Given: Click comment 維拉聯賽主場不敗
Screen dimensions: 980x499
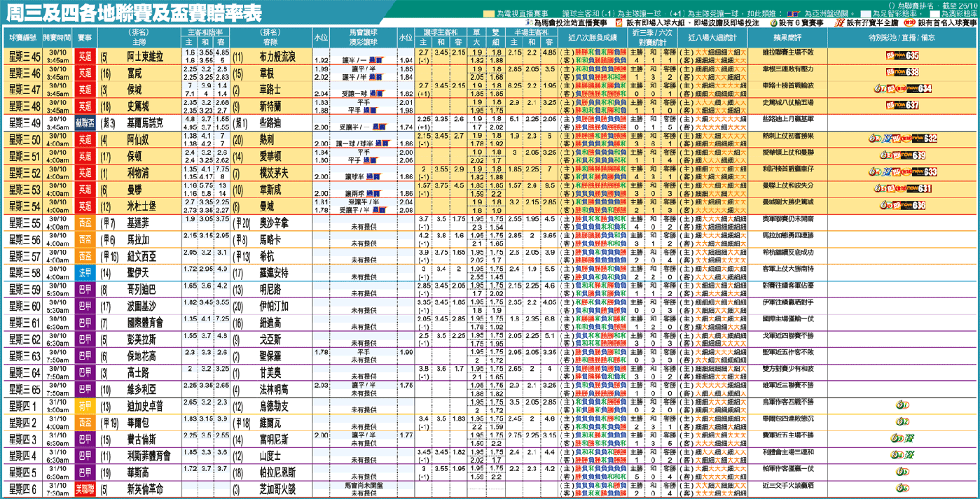Looking at the screenshot, I should coord(787,52).
